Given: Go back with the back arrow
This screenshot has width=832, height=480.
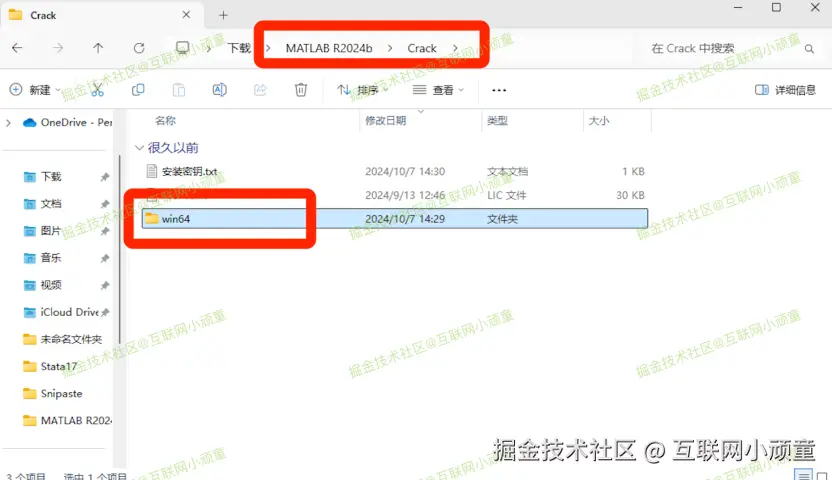Looking at the screenshot, I should [x=17, y=48].
